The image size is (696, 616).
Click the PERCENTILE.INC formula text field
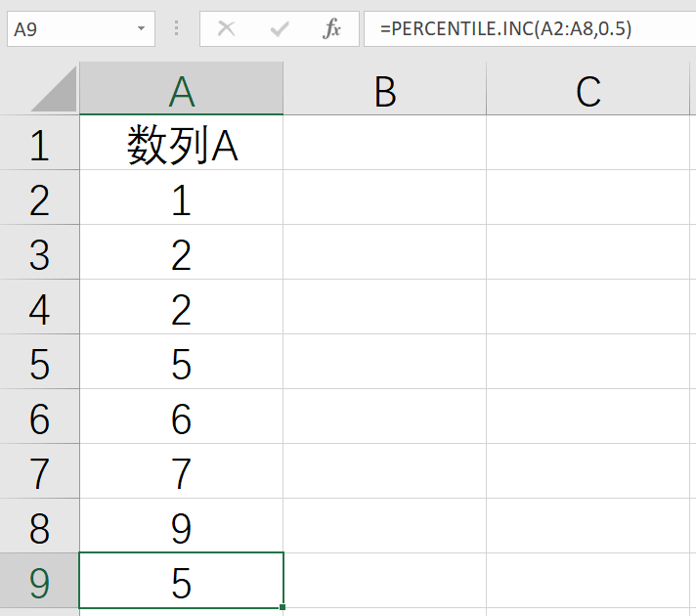(x=528, y=29)
